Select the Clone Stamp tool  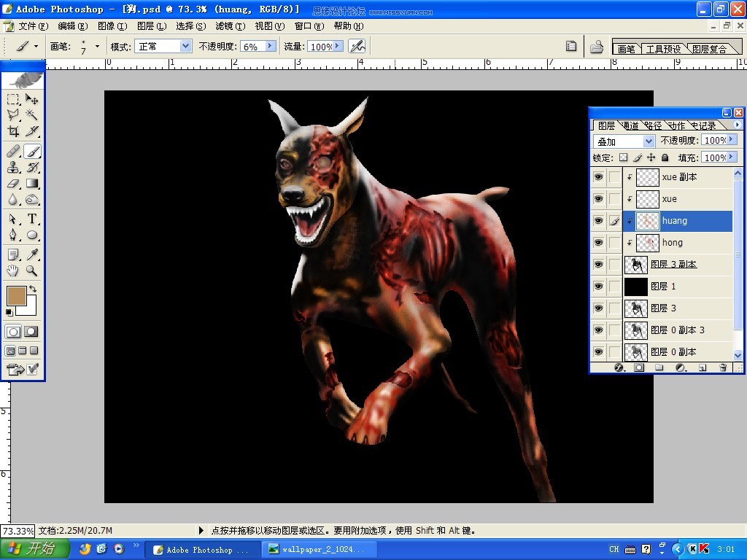point(13,167)
